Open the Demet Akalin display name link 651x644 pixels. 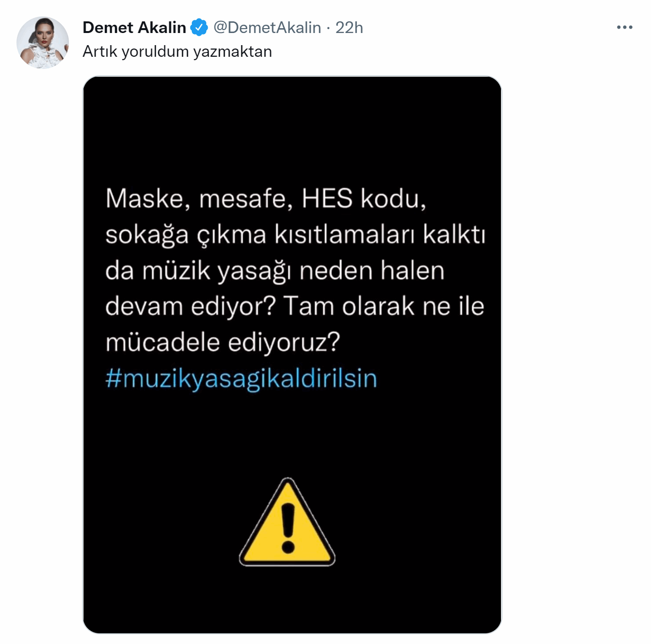pos(134,27)
